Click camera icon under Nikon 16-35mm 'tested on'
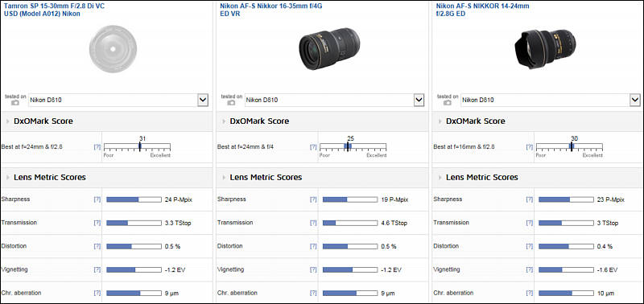The height and width of the screenshot is (304, 644). 231,103
